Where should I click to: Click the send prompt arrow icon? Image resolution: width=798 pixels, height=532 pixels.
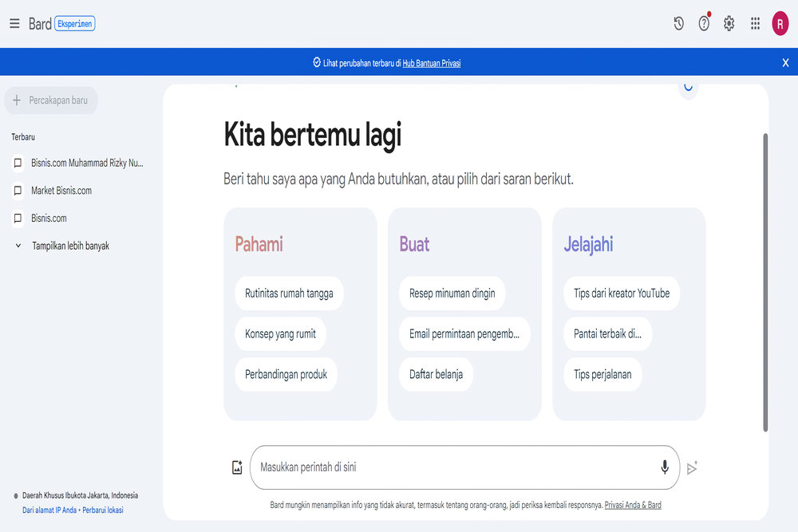coord(692,468)
